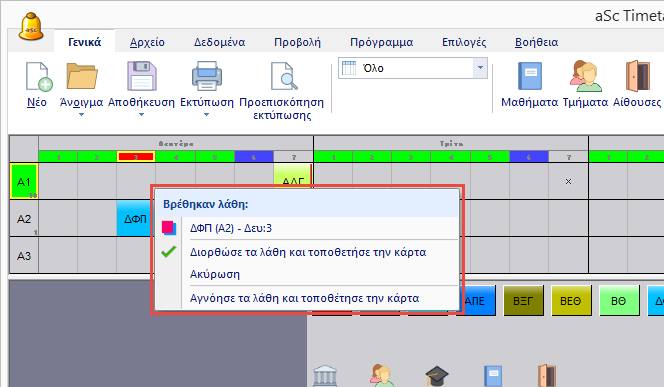
Task: Open the Τμήματα people icon
Action: pyautogui.click(x=585, y=76)
